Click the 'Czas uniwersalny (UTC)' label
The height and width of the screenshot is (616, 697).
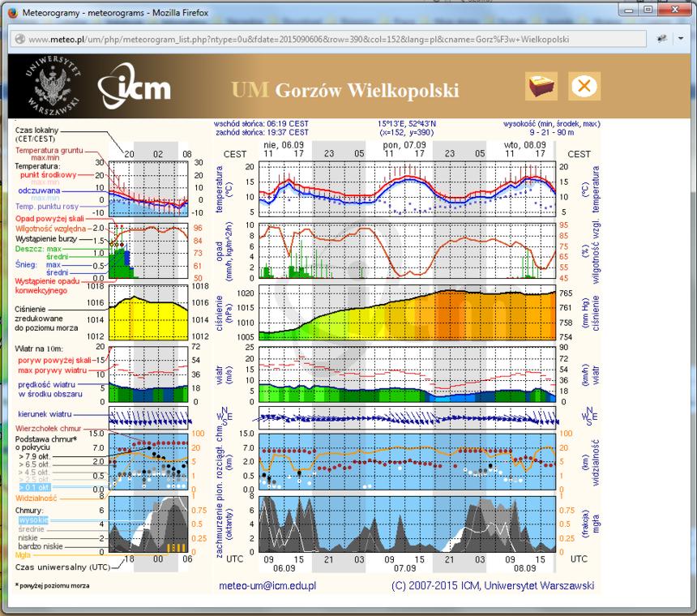pyautogui.click(x=62, y=567)
